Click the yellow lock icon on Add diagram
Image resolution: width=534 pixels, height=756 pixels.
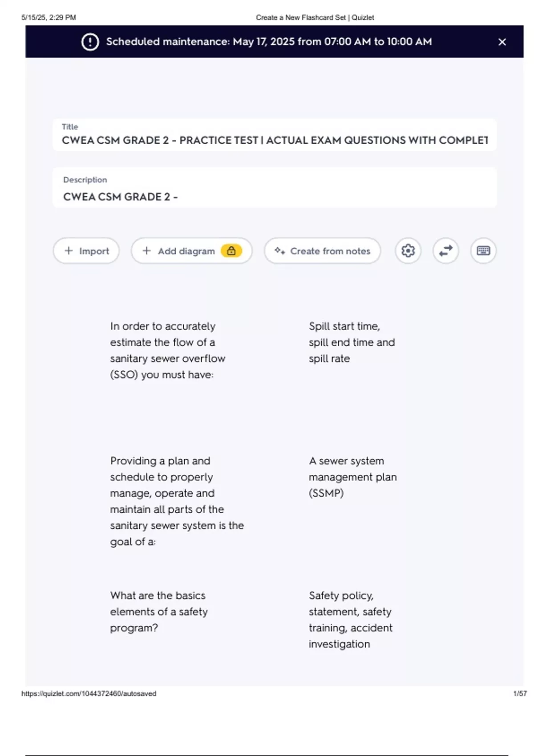(x=231, y=251)
